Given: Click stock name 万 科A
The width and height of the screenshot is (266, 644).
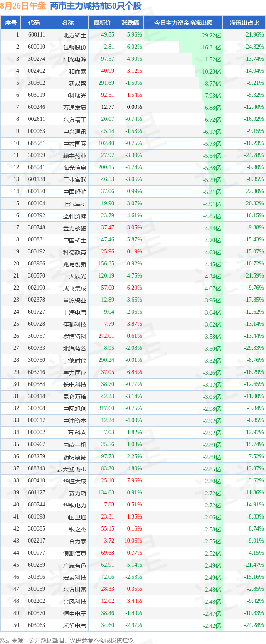Looking at the screenshot, I should click(x=77, y=433).
